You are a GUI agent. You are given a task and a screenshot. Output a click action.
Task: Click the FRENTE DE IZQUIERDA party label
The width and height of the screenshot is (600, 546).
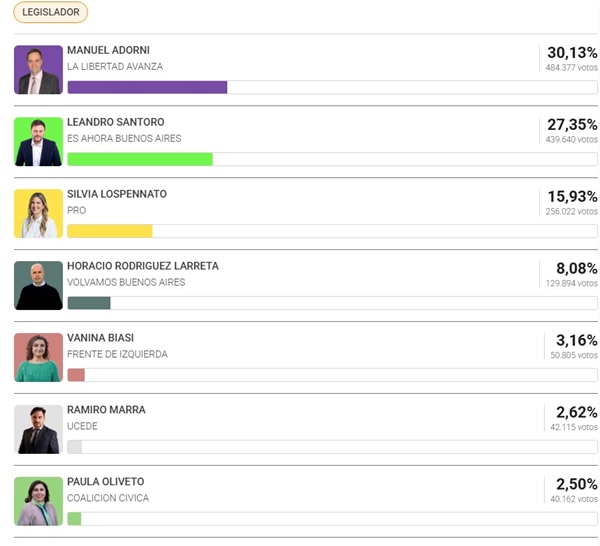pos(117,354)
